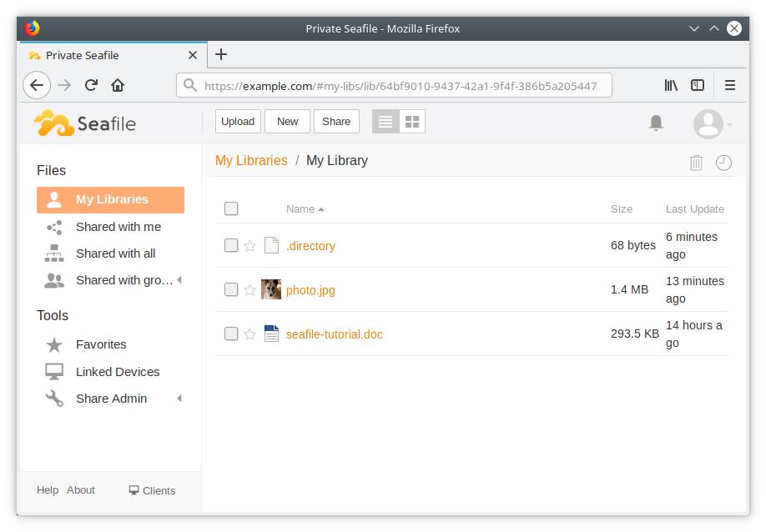Open the Firefox hamburger menu
Image resolution: width=766 pixels, height=532 pixels.
pos(729,84)
